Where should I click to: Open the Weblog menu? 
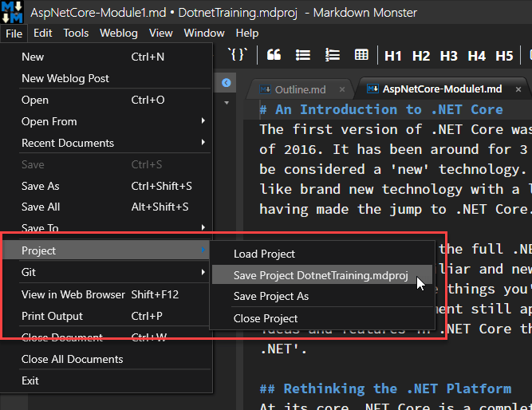click(x=119, y=34)
